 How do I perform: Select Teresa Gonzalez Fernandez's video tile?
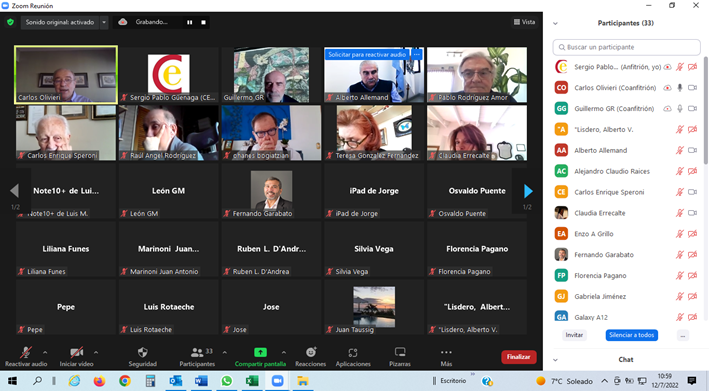point(374,133)
